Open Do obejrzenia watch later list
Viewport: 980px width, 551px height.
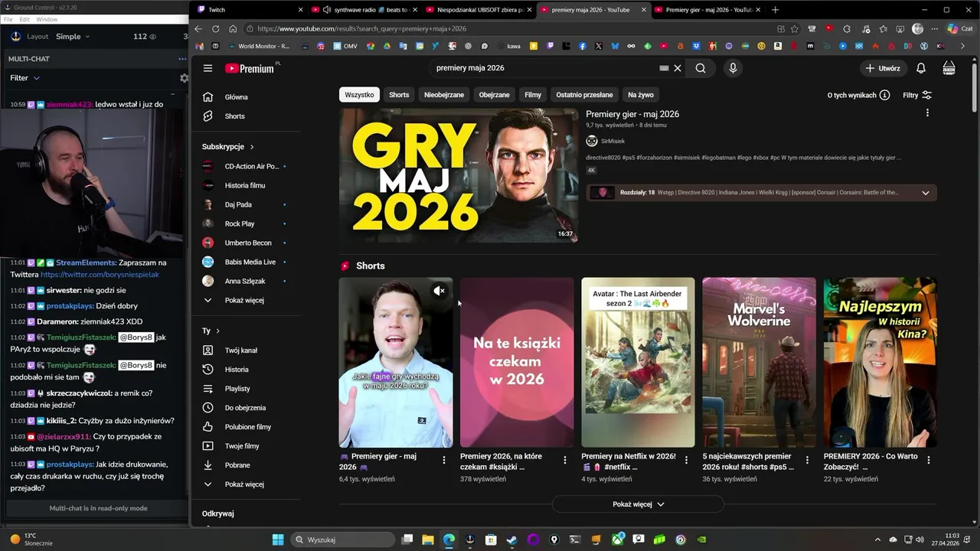(244, 408)
